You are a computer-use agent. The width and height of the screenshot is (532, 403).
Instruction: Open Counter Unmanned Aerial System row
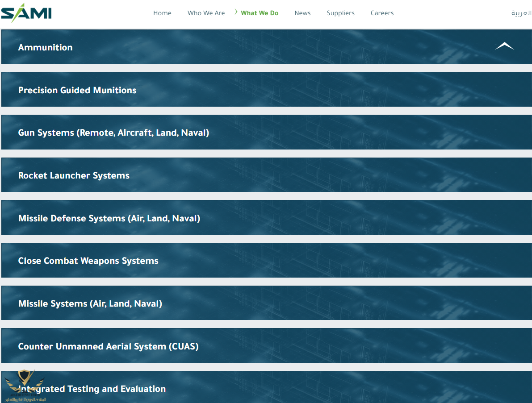coord(108,346)
